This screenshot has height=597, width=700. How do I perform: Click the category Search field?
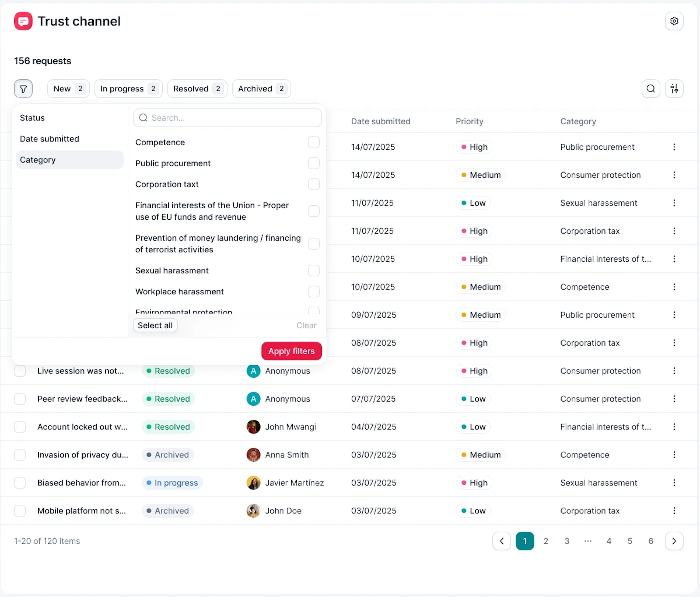pyautogui.click(x=227, y=118)
